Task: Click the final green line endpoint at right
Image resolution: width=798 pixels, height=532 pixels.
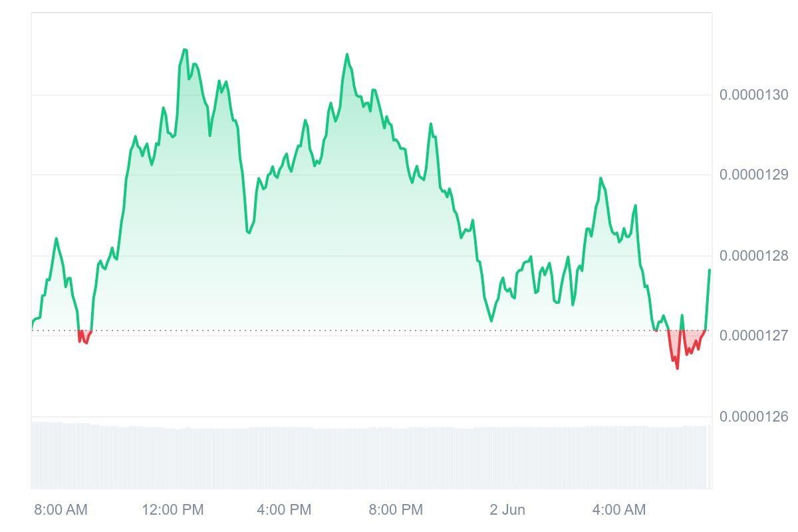Action: pyautogui.click(x=710, y=270)
